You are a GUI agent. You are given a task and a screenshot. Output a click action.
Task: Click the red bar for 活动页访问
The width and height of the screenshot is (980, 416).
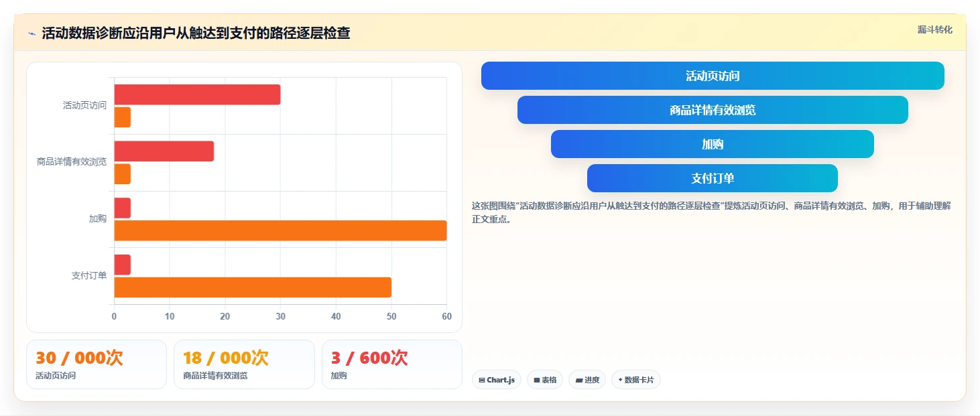coord(197,94)
